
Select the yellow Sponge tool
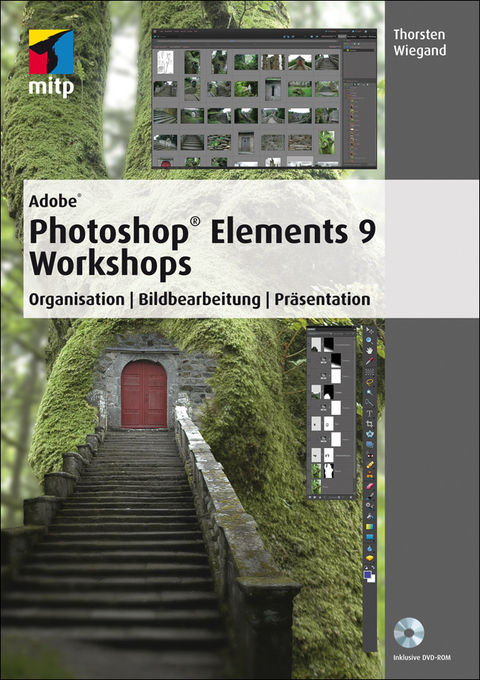pos(369,559)
